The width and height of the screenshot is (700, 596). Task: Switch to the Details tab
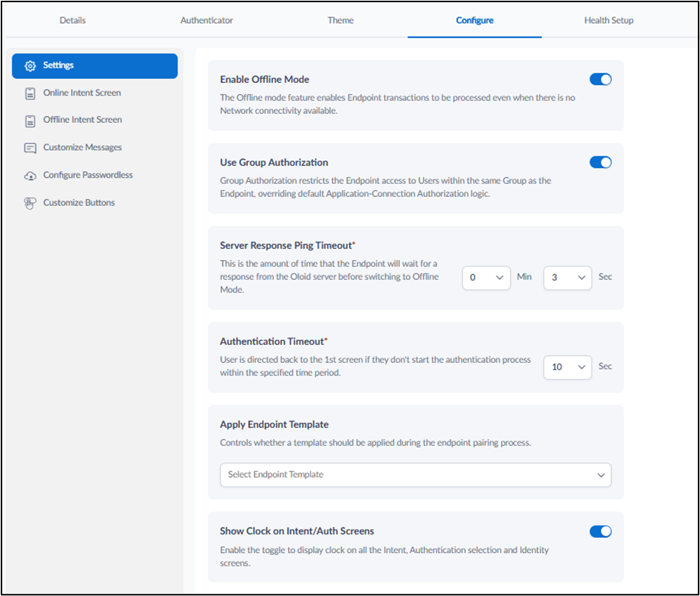pyautogui.click(x=73, y=20)
